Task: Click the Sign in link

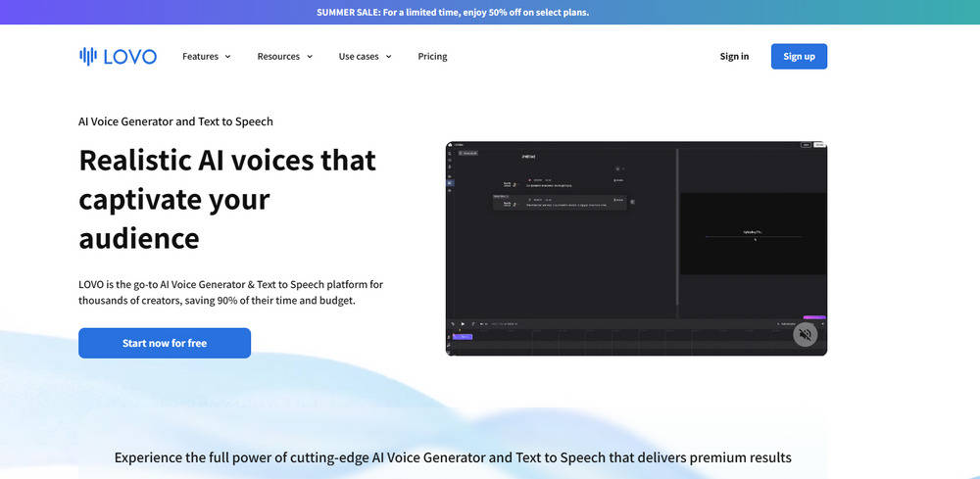Action: tap(734, 57)
